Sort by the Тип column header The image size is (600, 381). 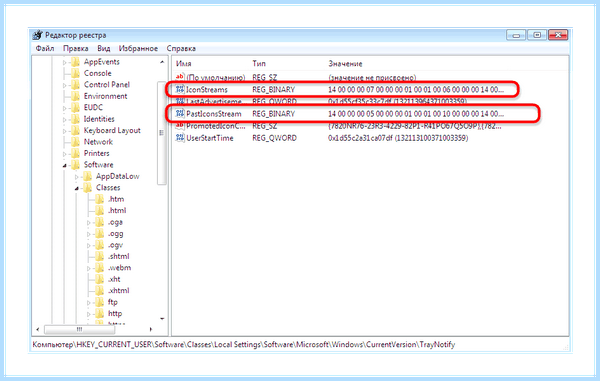coord(259,64)
